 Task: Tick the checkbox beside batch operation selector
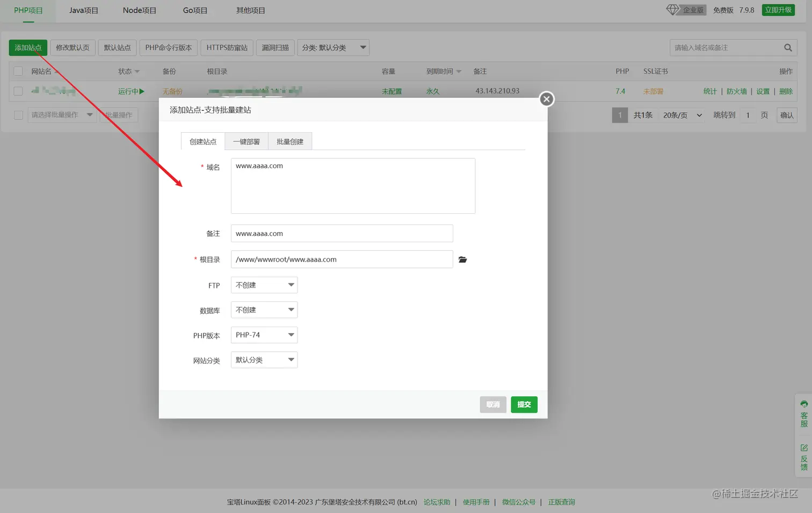[x=18, y=115]
